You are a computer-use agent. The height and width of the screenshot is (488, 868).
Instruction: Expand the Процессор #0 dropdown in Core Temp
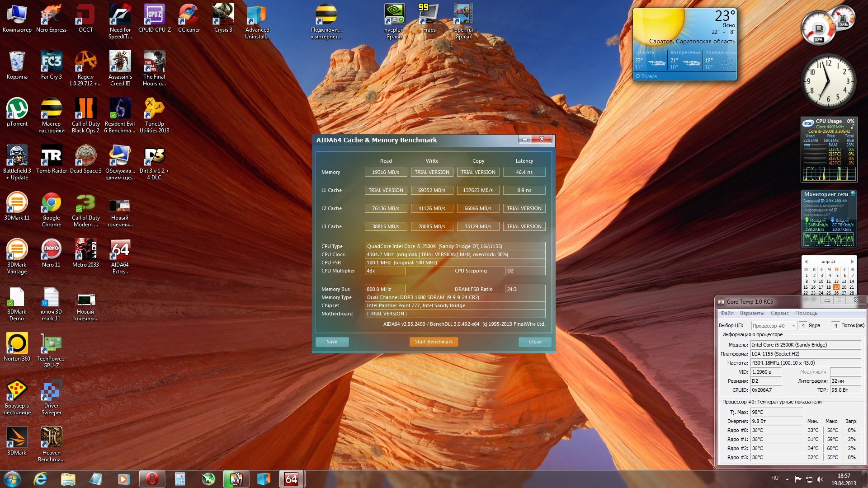point(793,326)
